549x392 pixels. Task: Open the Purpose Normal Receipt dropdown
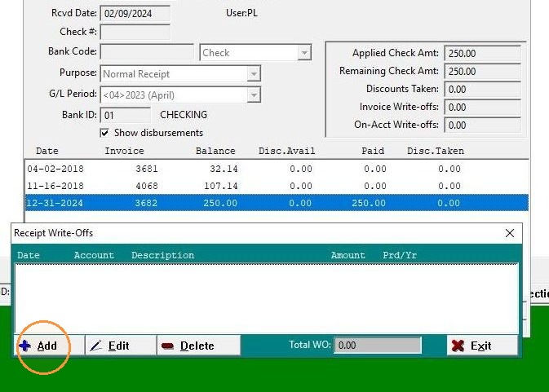[254, 74]
